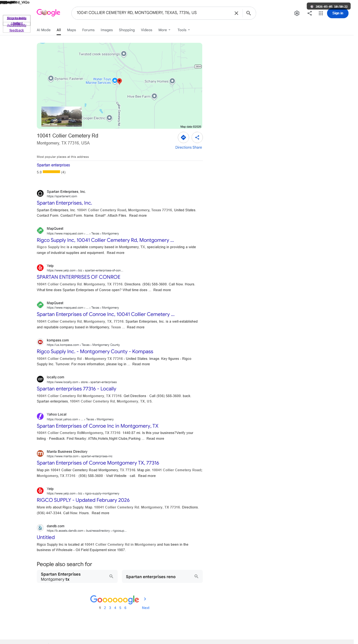Click the share icon in the header

[310, 13]
